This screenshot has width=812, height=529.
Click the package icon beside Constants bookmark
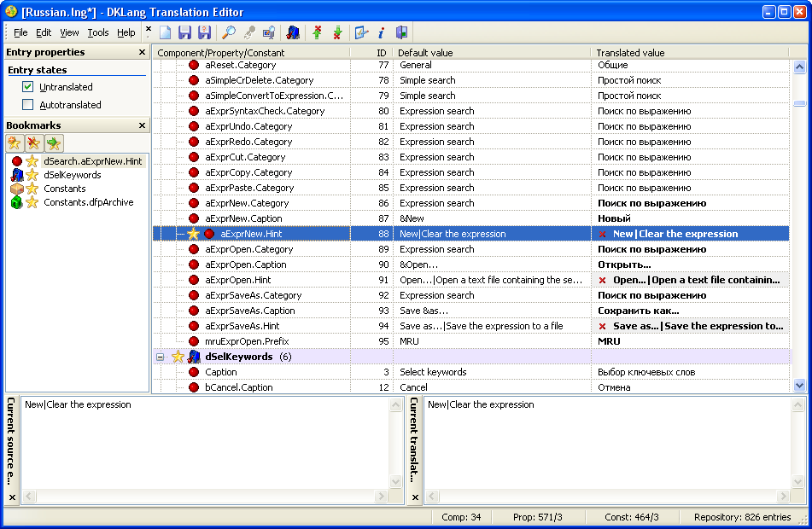click(x=16, y=189)
